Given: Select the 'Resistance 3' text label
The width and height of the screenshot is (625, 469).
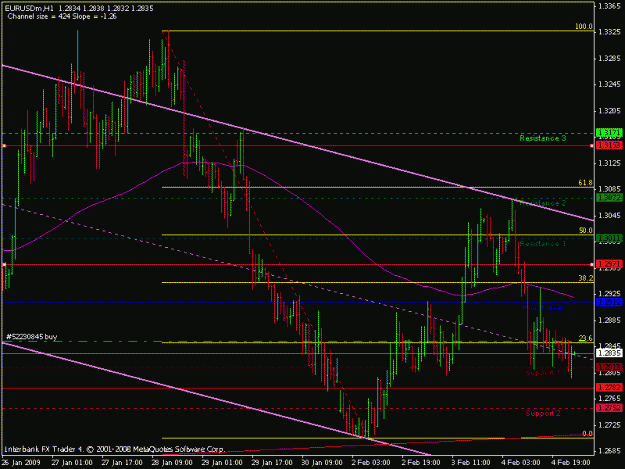Looking at the screenshot, I should [x=542, y=138].
